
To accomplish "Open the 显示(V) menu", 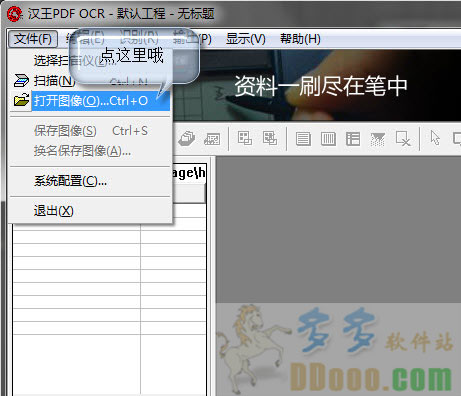I will (x=246, y=39).
